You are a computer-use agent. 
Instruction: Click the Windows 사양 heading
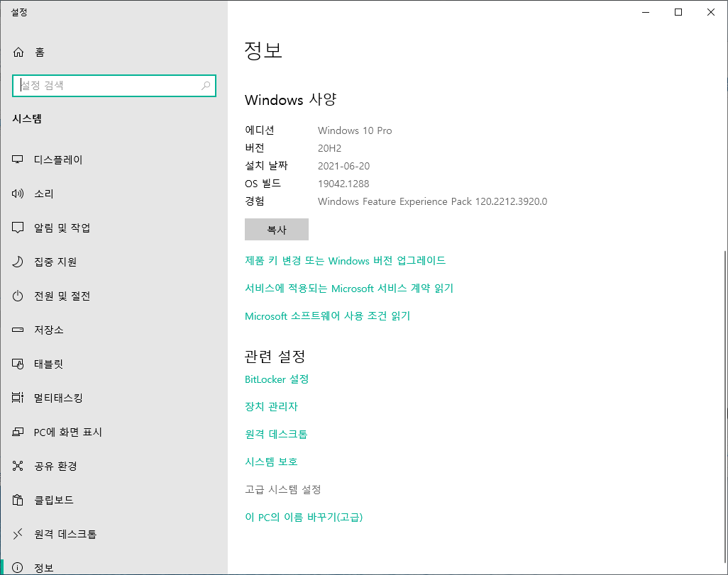tap(291, 99)
